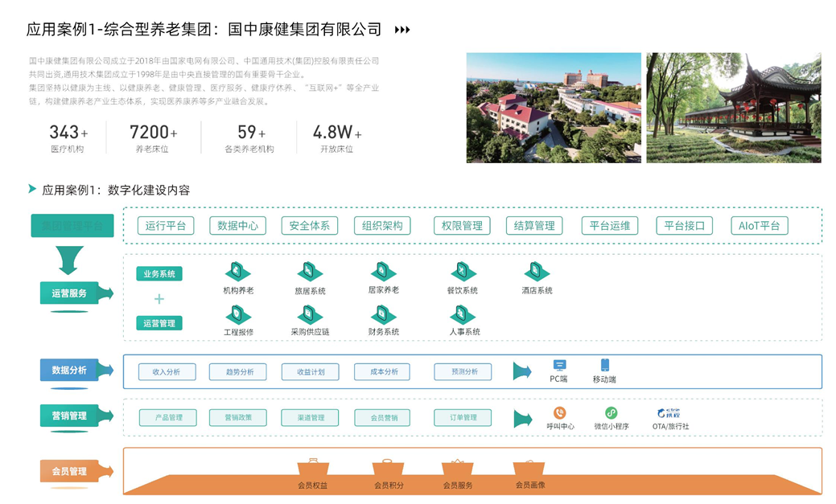
Task: Click the 机构养老 system icon
Action: (x=237, y=272)
